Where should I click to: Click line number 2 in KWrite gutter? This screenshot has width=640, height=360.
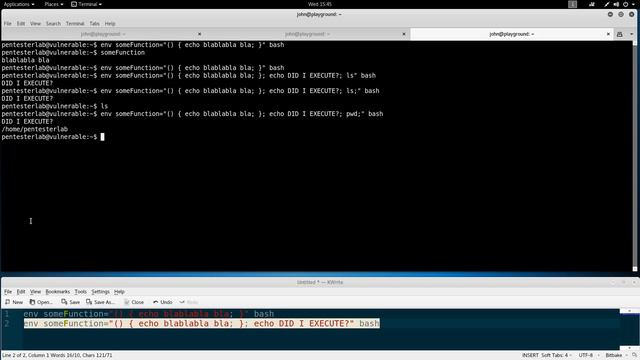coord(7,324)
